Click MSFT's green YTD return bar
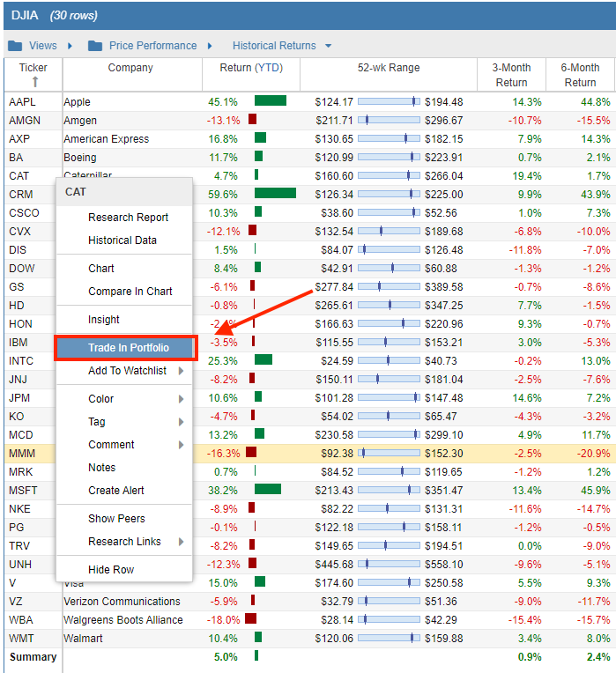The image size is (616, 673). pos(268,489)
